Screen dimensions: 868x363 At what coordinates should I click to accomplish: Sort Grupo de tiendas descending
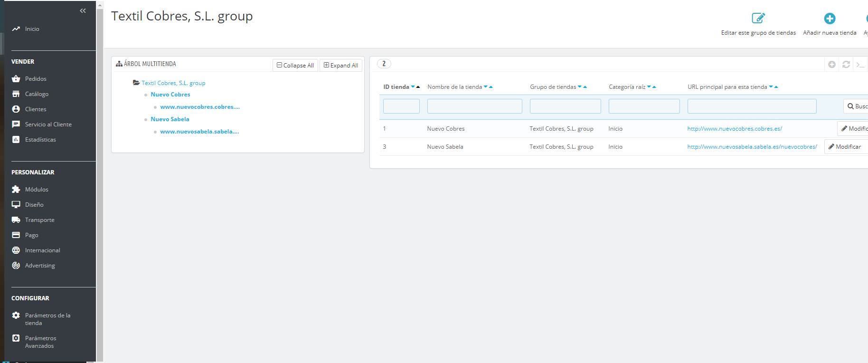[x=580, y=87]
